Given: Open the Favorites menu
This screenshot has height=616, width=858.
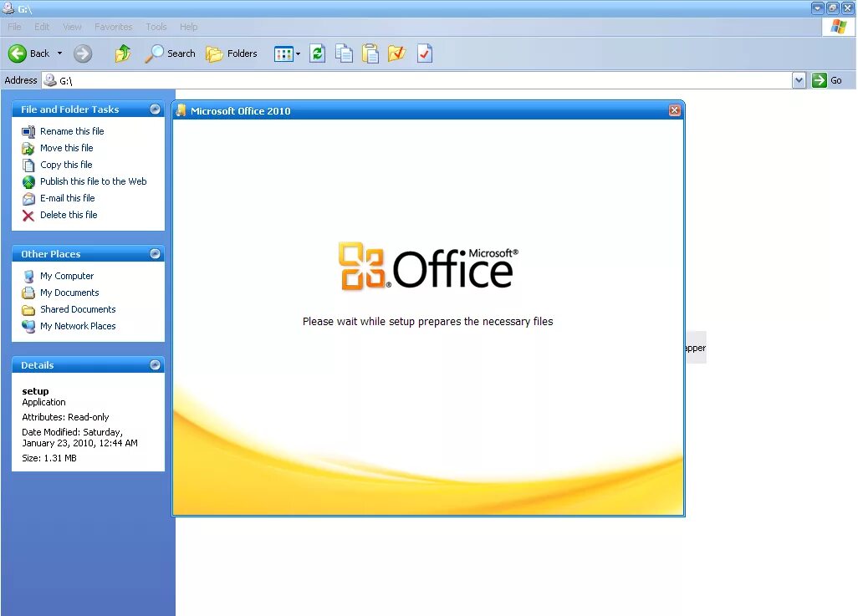Looking at the screenshot, I should 113,27.
